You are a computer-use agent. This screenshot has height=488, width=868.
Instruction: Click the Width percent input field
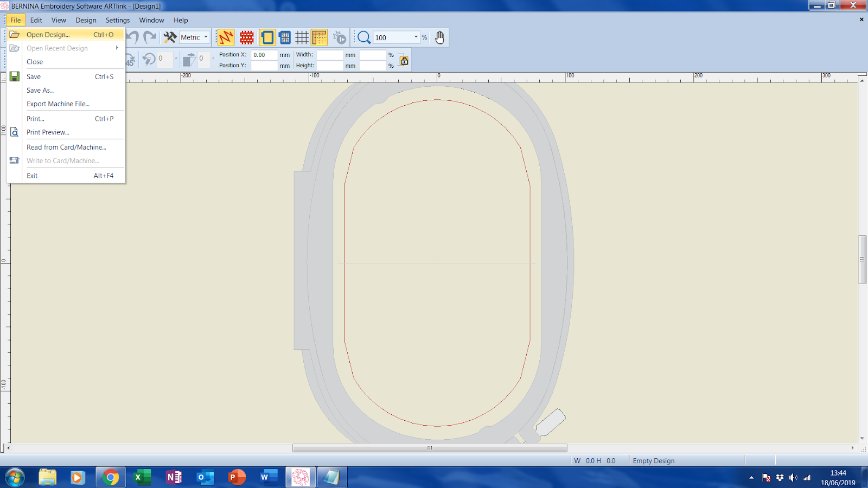[x=373, y=55]
